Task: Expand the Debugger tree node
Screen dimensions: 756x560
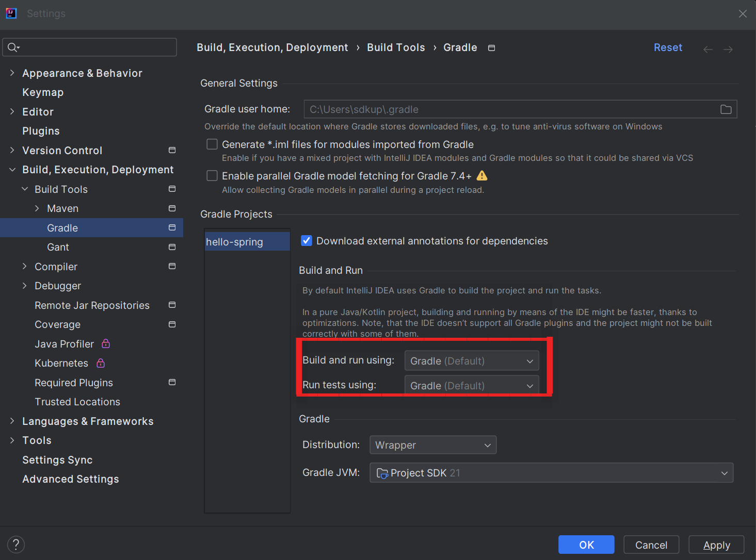Action: pyautogui.click(x=25, y=286)
